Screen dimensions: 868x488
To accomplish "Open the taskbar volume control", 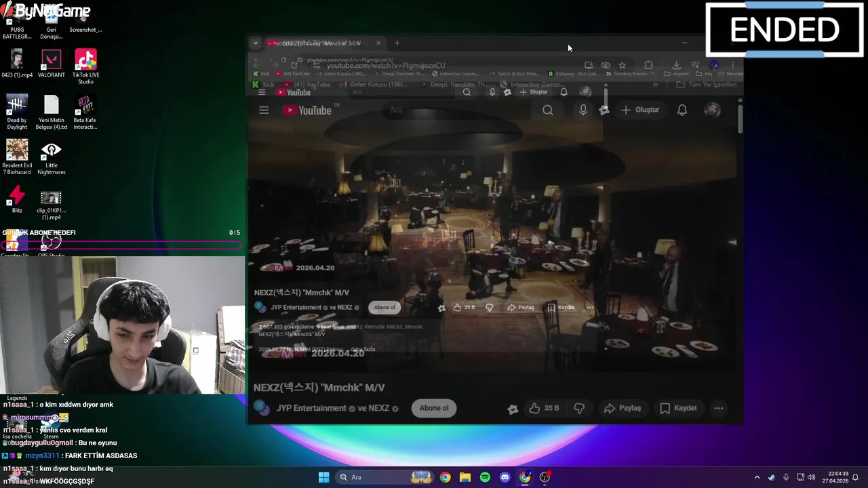I will pos(812,477).
